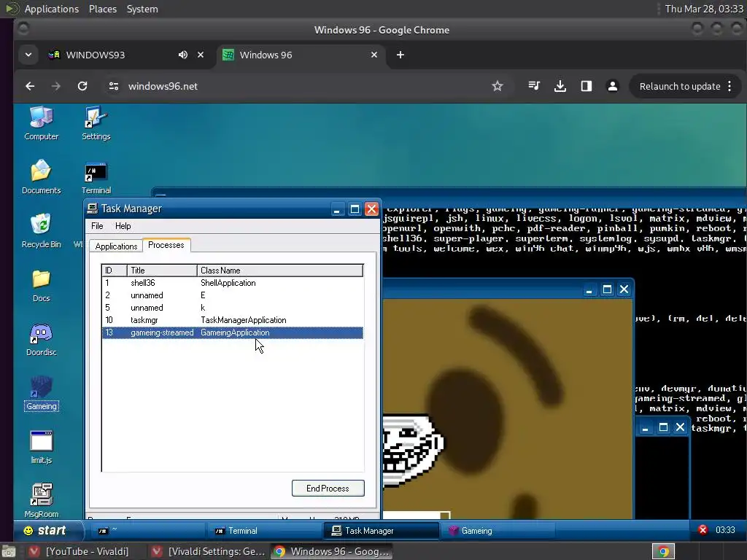Screen dimensions: 747x560
Task: Open the Computer desktop icon
Action: point(41,123)
